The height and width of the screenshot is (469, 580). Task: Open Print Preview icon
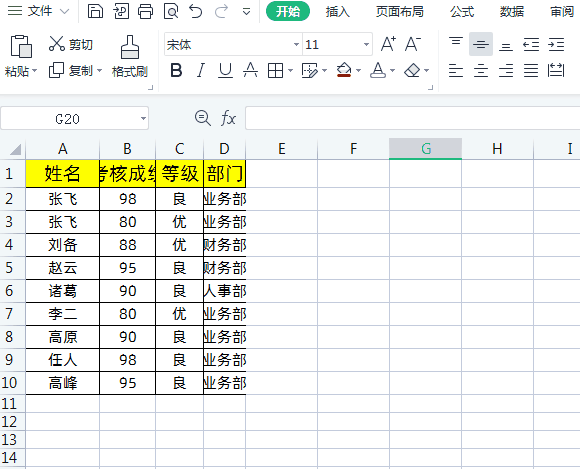coord(171,11)
